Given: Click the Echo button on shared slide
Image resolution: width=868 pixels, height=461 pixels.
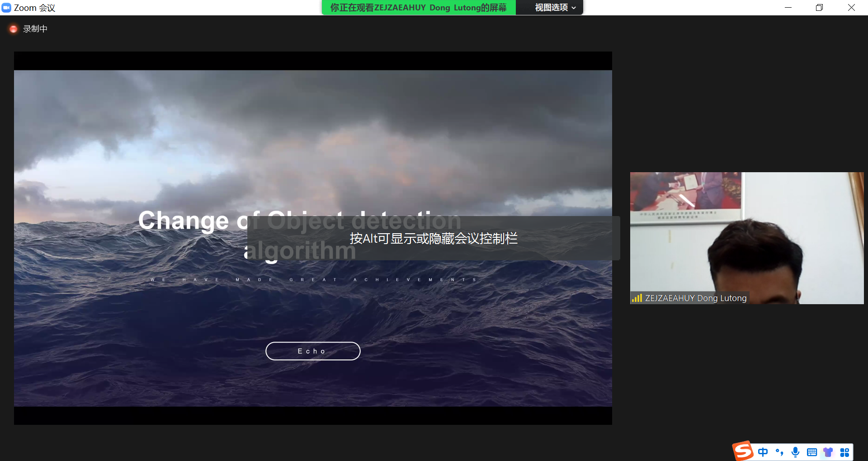Looking at the screenshot, I should (313, 351).
